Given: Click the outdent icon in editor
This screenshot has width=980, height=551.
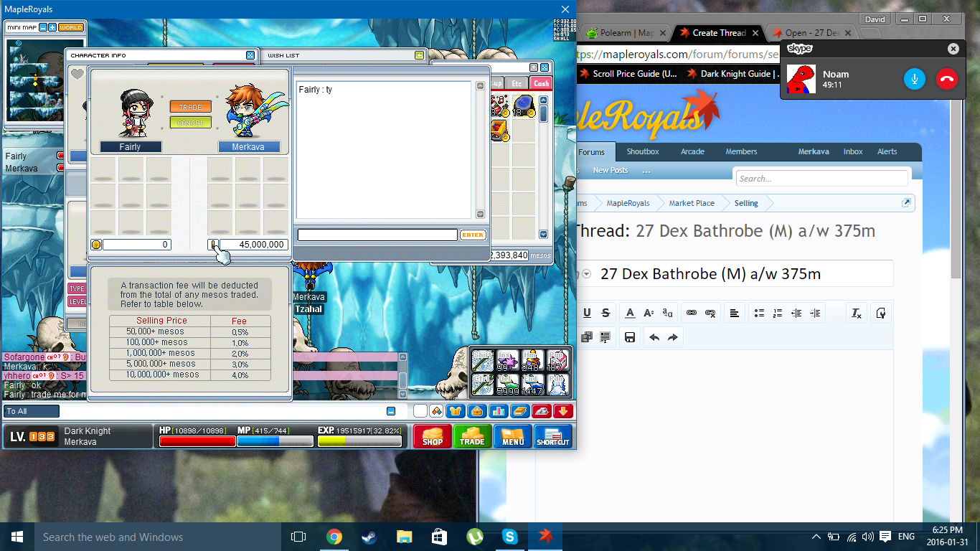Looking at the screenshot, I should (796, 313).
